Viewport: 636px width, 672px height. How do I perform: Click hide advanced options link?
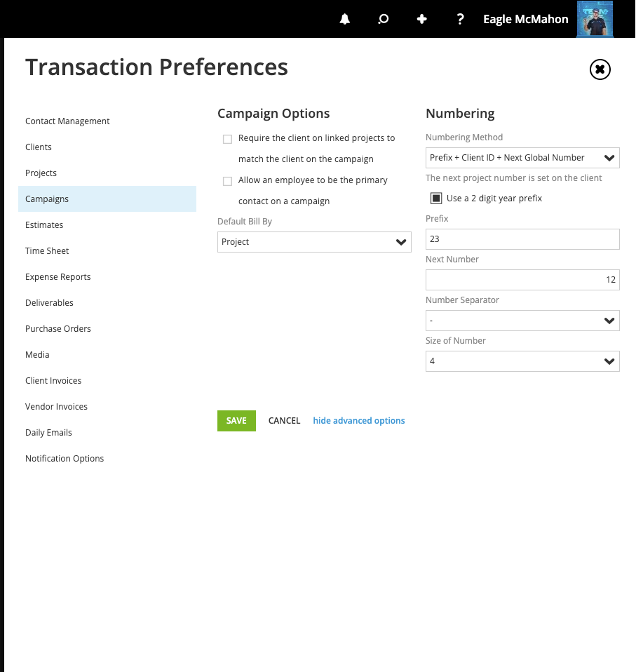coord(359,421)
